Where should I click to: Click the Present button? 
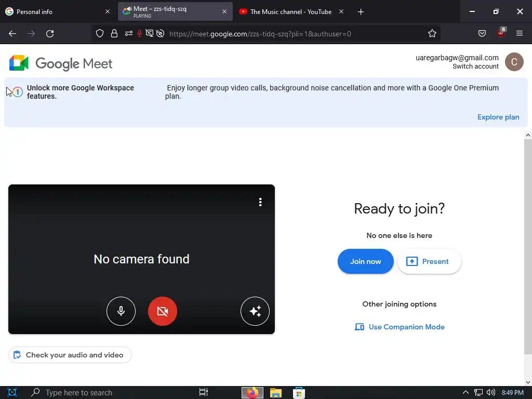(429, 261)
